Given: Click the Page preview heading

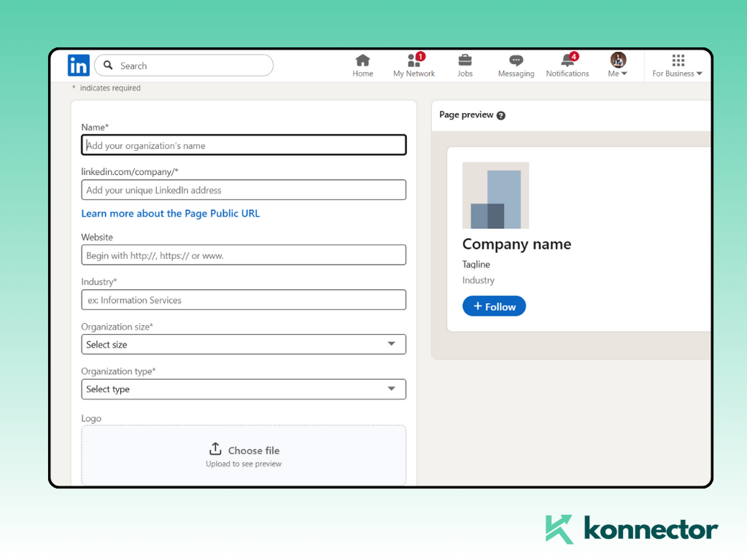Looking at the screenshot, I should [466, 114].
